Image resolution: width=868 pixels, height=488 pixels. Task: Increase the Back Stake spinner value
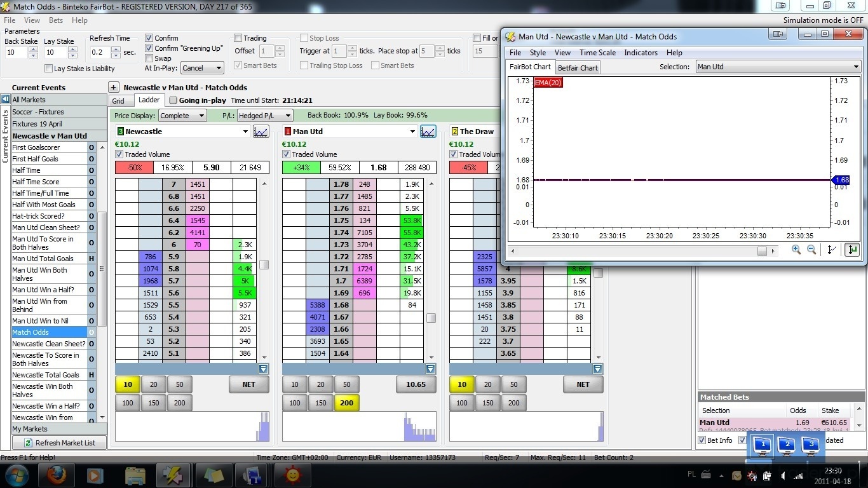32,49
